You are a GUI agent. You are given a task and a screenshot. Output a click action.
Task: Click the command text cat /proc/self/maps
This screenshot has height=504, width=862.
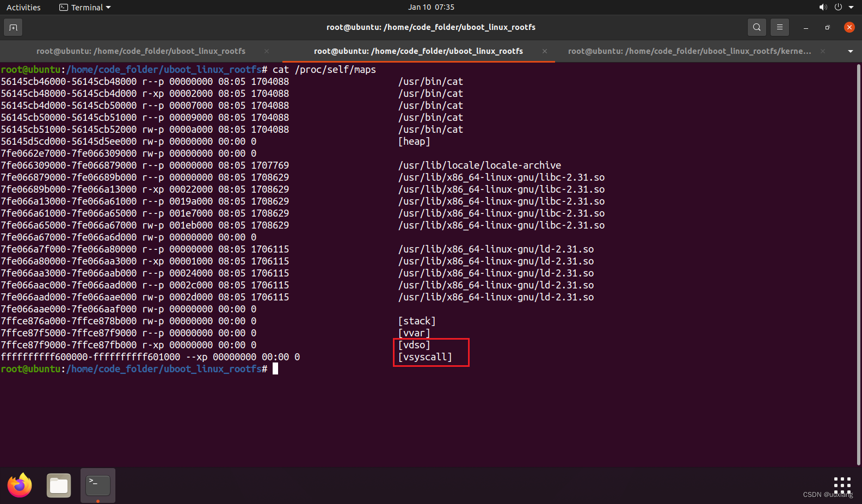(324, 70)
